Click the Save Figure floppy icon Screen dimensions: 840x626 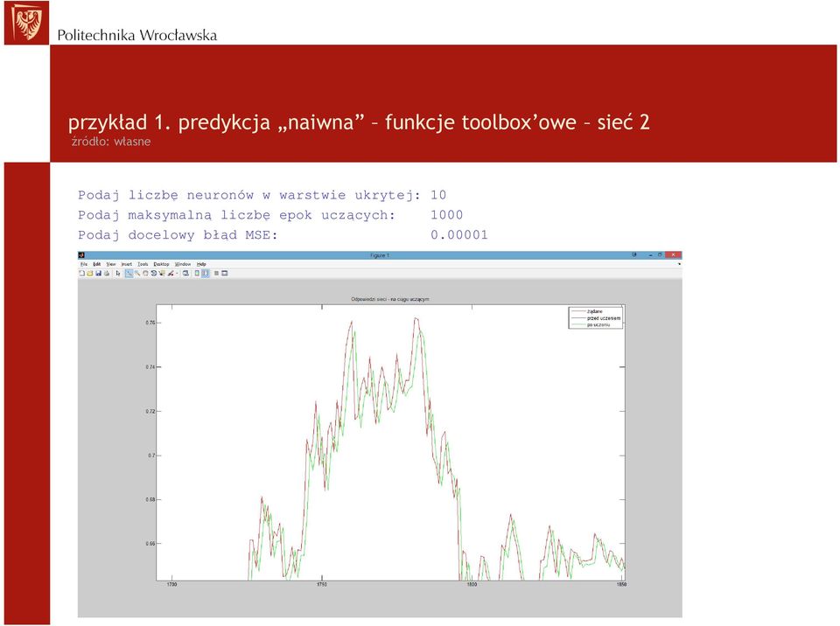point(99,273)
